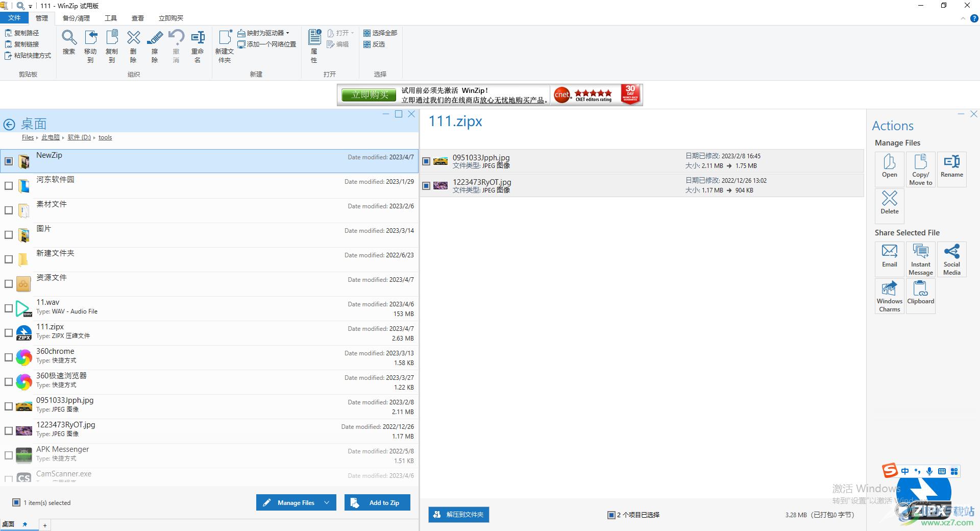Switch to the 备份/清理 ribbon tab
The height and width of the screenshot is (531, 980).
[76, 18]
